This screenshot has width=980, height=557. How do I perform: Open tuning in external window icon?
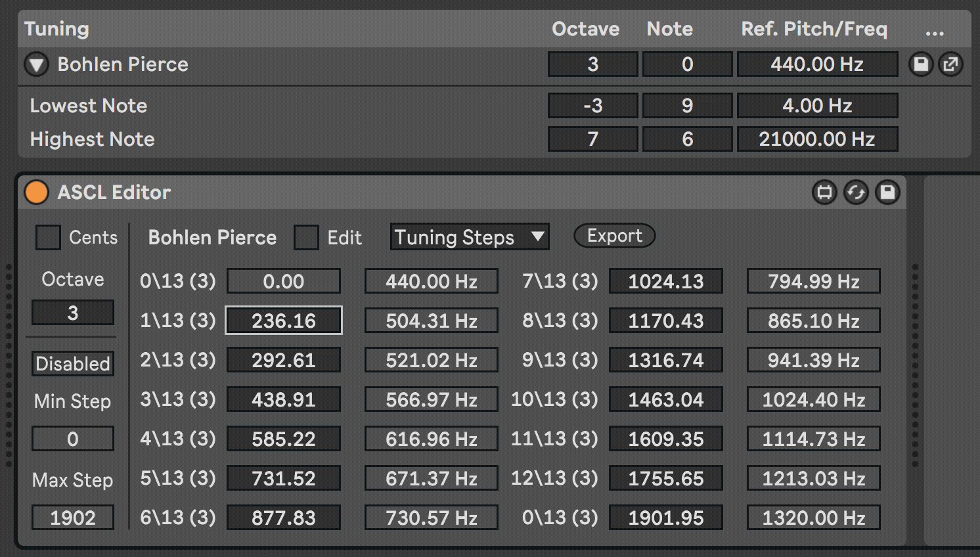coord(950,64)
